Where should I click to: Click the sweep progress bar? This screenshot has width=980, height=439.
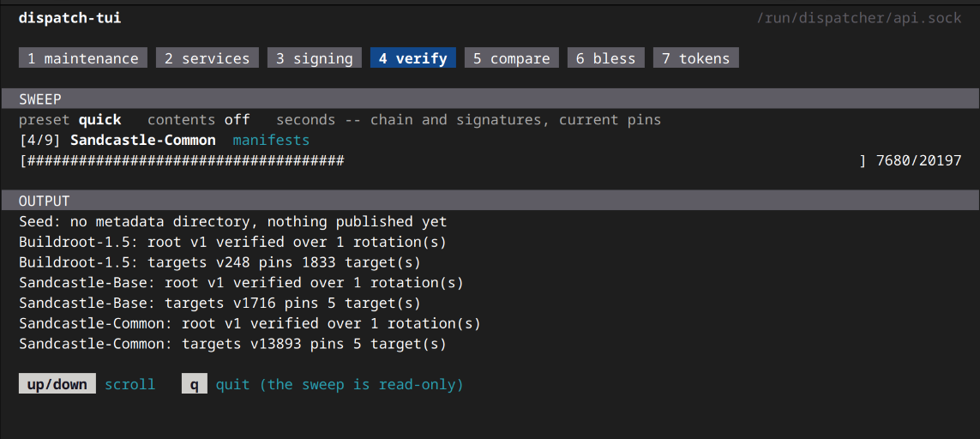(443, 160)
